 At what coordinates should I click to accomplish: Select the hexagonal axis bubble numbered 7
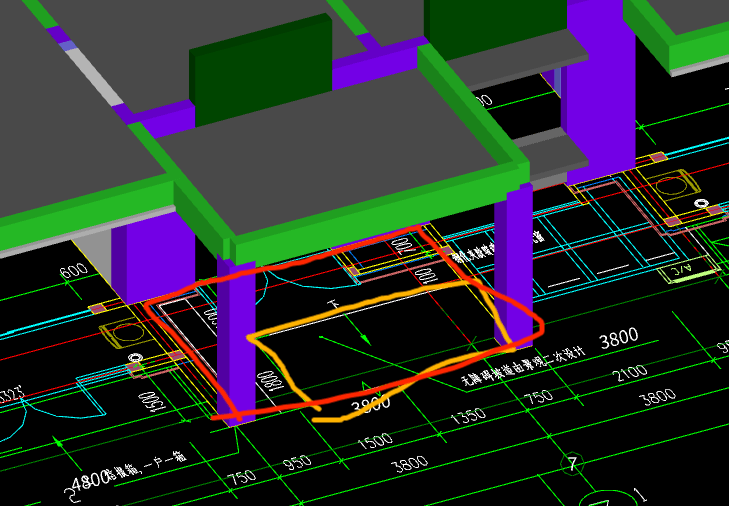pyautogui.click(x=572, y=464)
